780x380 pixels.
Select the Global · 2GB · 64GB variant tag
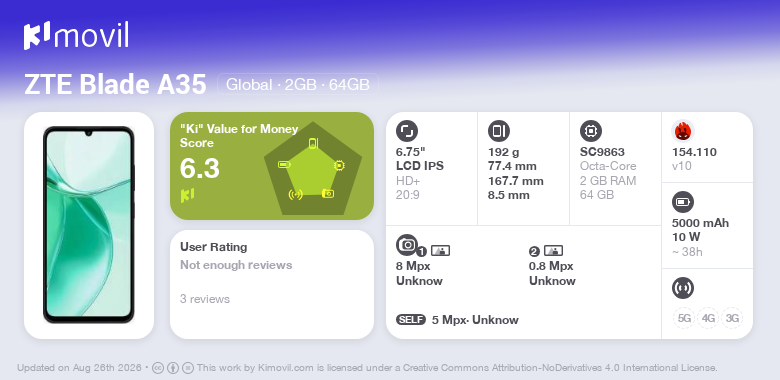click(x=297, y=85)
